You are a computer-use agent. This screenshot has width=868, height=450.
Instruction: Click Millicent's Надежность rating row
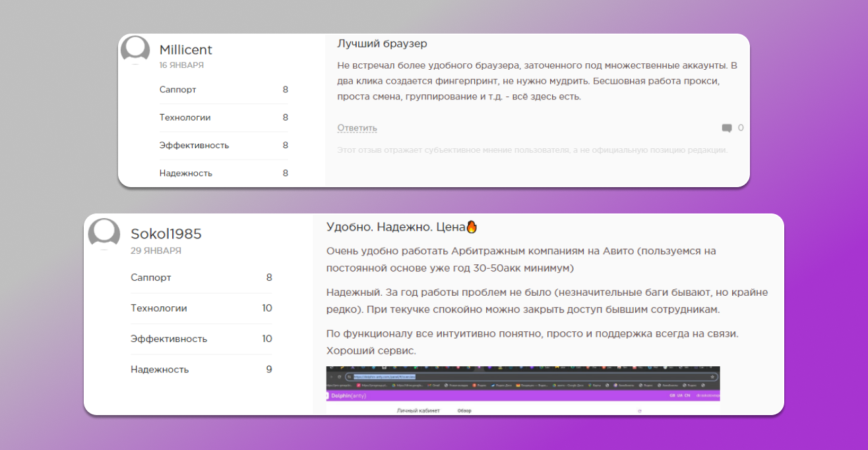[224, 173]
